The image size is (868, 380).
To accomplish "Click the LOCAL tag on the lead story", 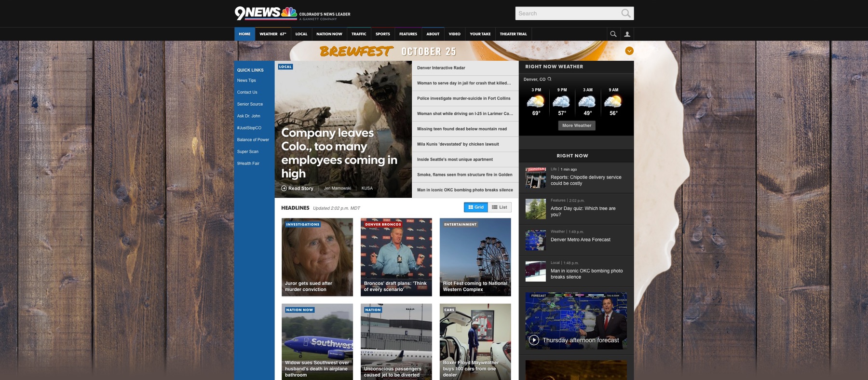I will [x=285, y=67].
